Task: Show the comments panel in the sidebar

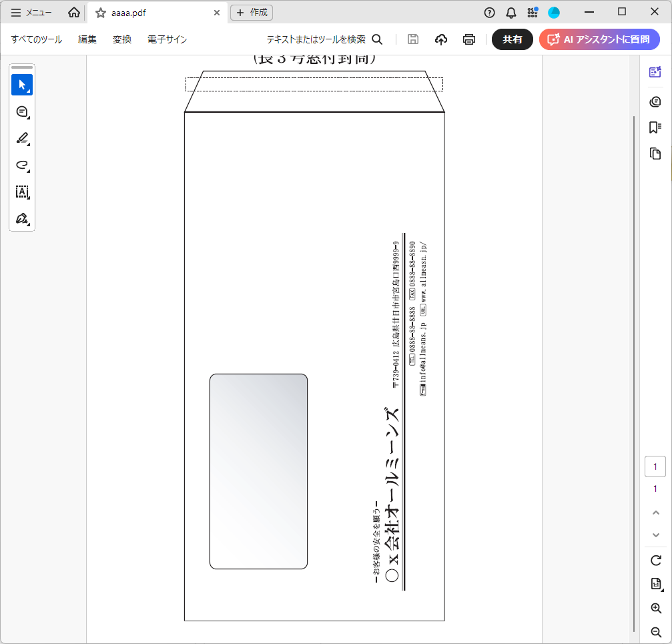Action: tap(655, 101)
